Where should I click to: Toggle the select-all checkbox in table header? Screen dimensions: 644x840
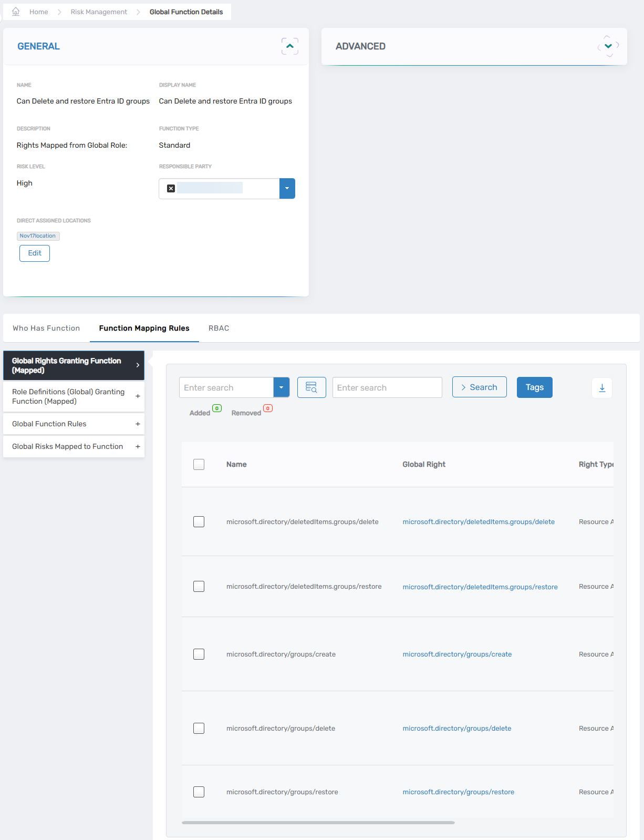[199, 464]
